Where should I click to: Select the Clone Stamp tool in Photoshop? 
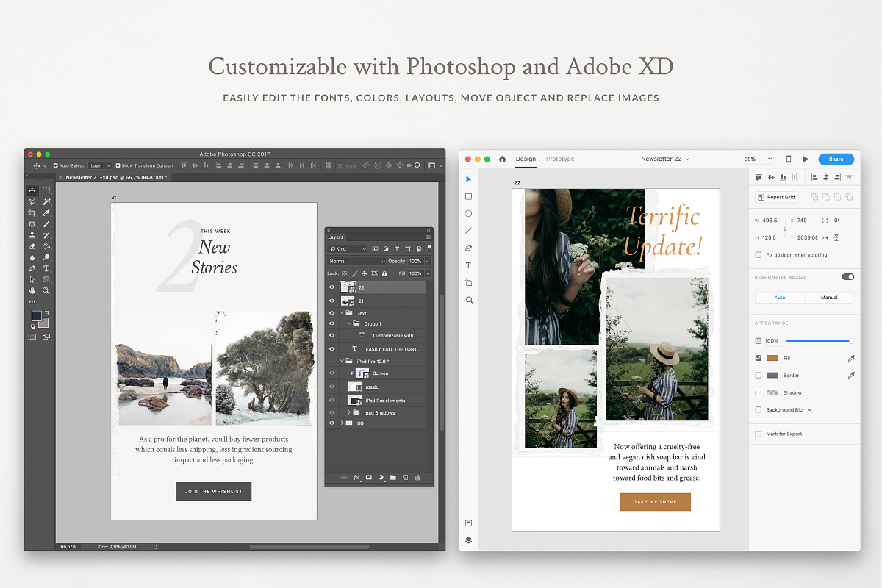(x=32, y=235)
